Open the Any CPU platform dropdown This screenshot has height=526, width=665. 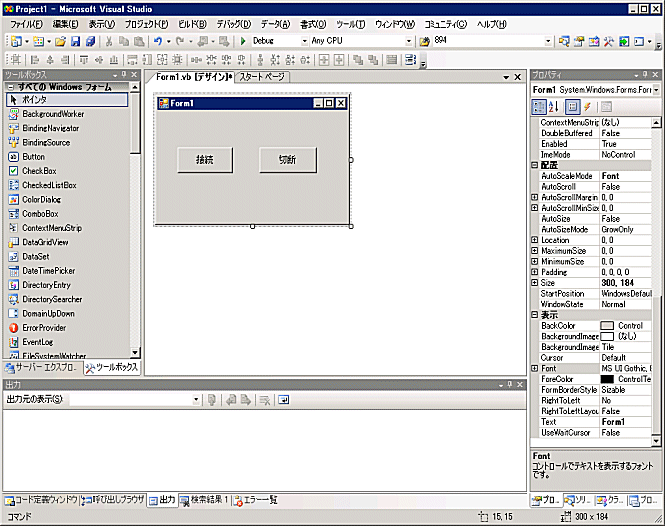click(408, 41)
